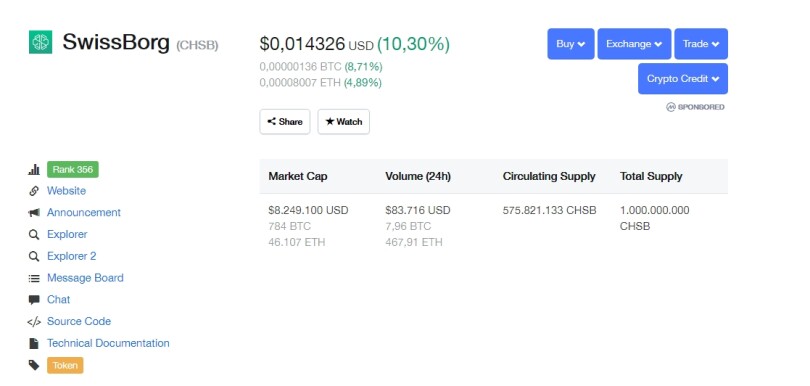Open the Website link
The image size is (810, 386).
(x=67, y=191)
